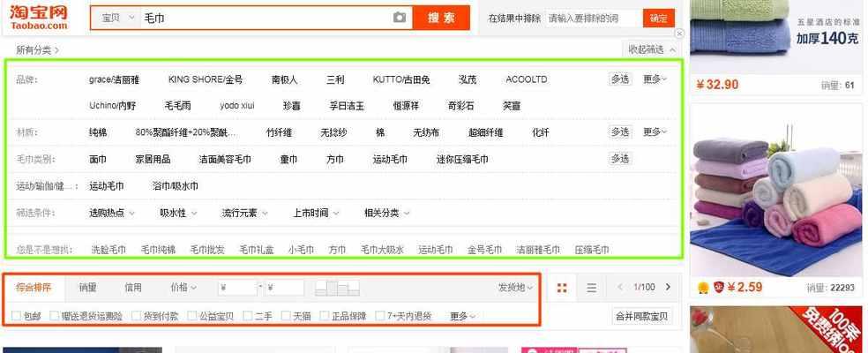Image resolution: width=868 pixels, height=353 pixels.
Task: Click the exclude-keyword input field
Action: point(594,19)
